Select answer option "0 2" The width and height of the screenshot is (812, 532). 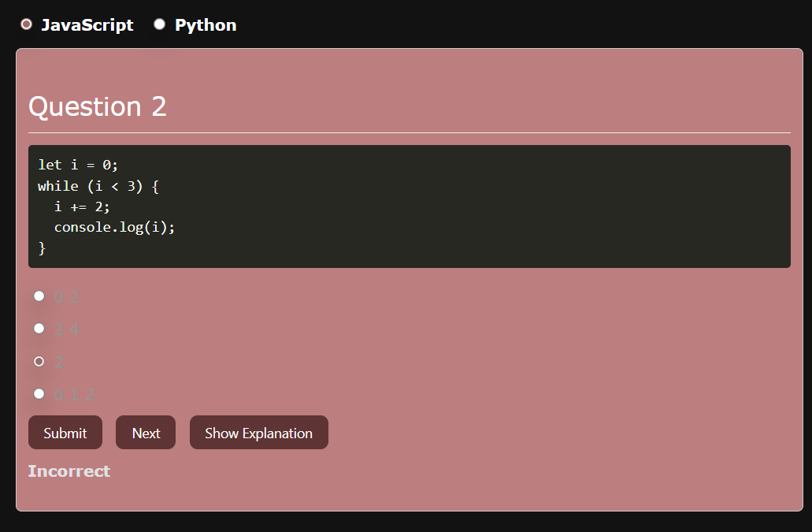pos(39,296)
